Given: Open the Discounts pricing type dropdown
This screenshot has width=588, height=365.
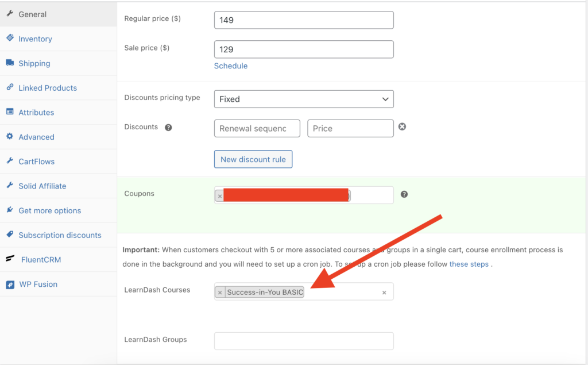Looking at the screenshot, I should 303,99.
